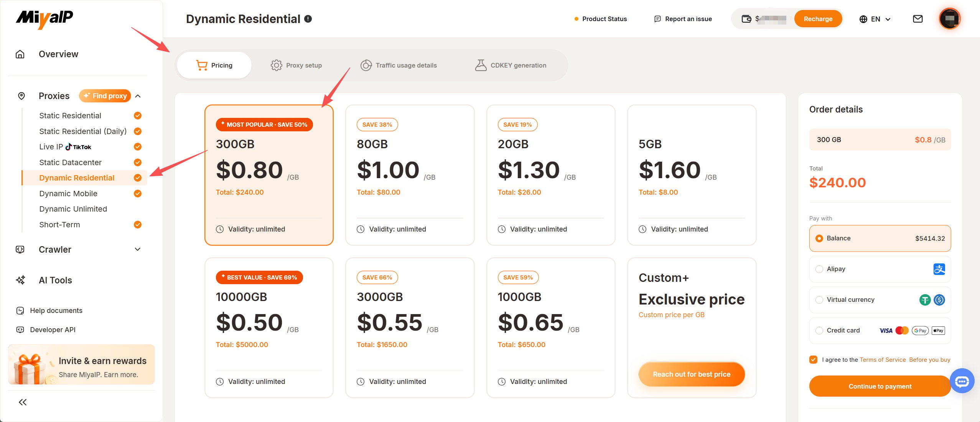The height and width of the screenshot is (422, 980).
Task: Open AI Tools in sidebar
Action: [55, 280]
